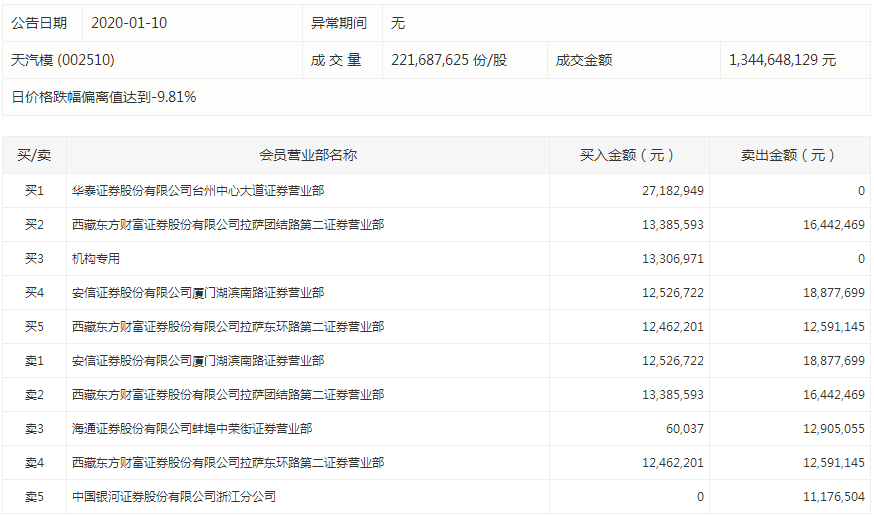The height and width of the screenshot is (517, 874).
Task: Click the 0 buy amount in 卖5 row
Action: click(700, 496)
